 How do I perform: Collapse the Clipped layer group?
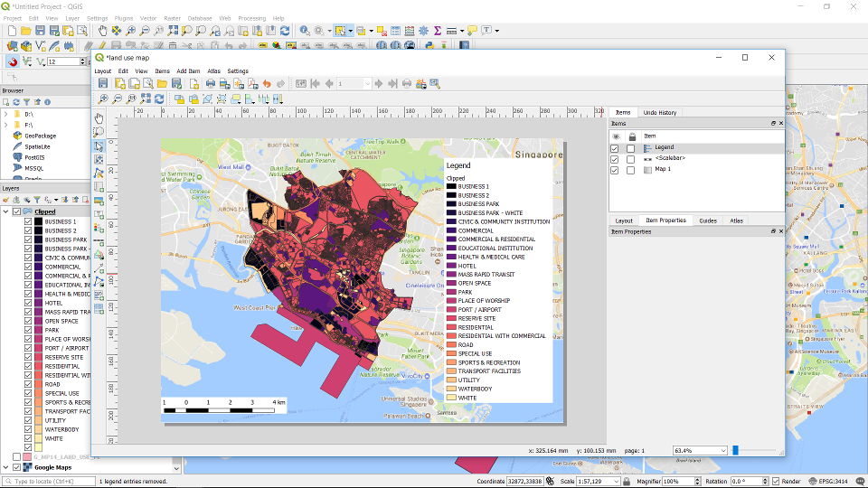[x=5, y=211]
